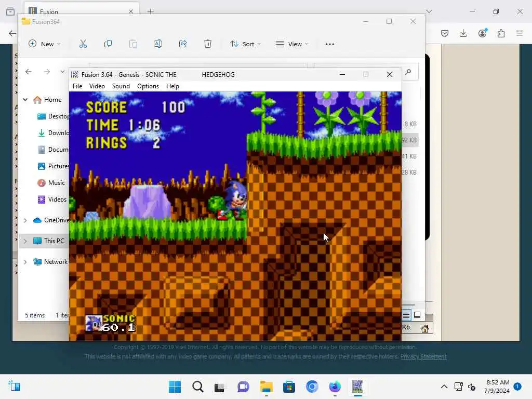Select Documents in the navigation pane
The image size is (532, 399).
[x=53, y=150]
